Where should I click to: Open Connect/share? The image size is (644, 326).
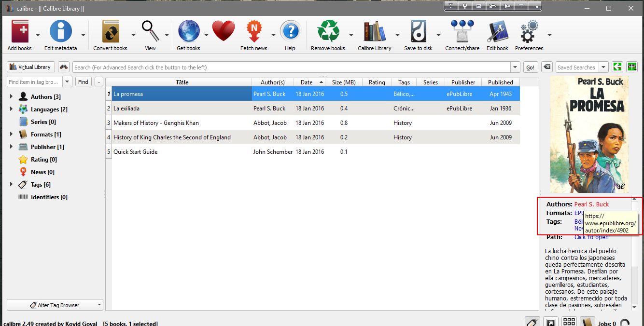click(462, 32)
